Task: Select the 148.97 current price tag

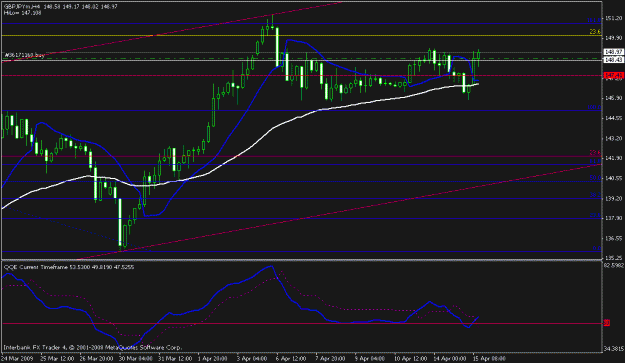Action: (613, 52)
